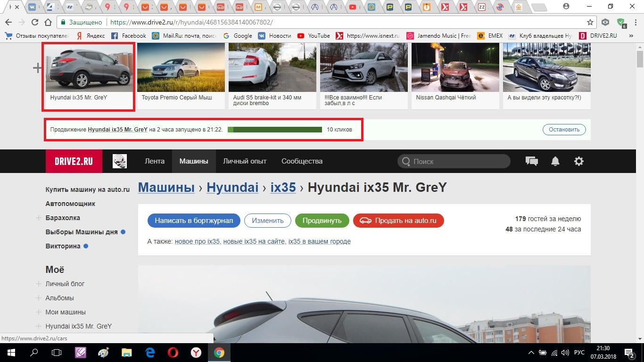Click Купить машину на auto.ru sidebar link
Screen dimensions: 644x362
click(x=88, y=189)
